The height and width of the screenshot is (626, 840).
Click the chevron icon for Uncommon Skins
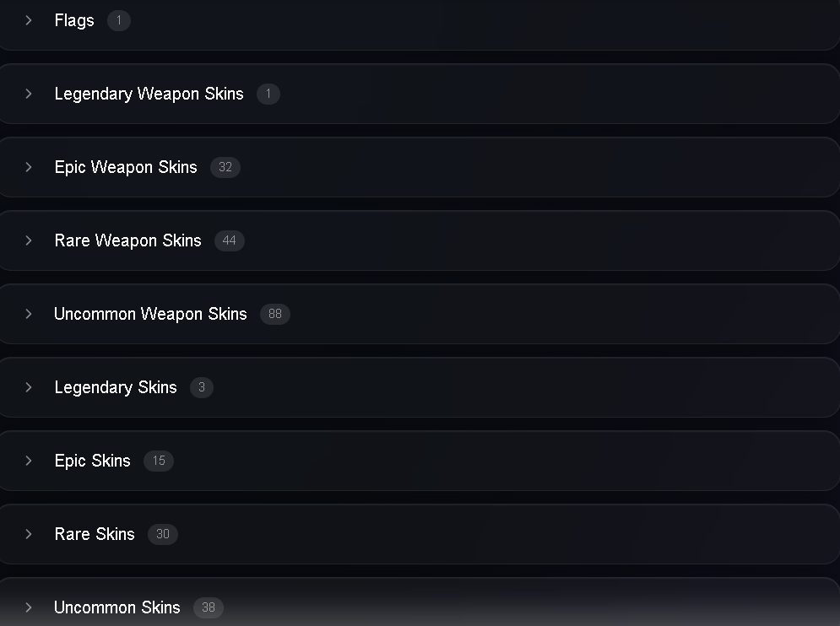click(29, 607)
